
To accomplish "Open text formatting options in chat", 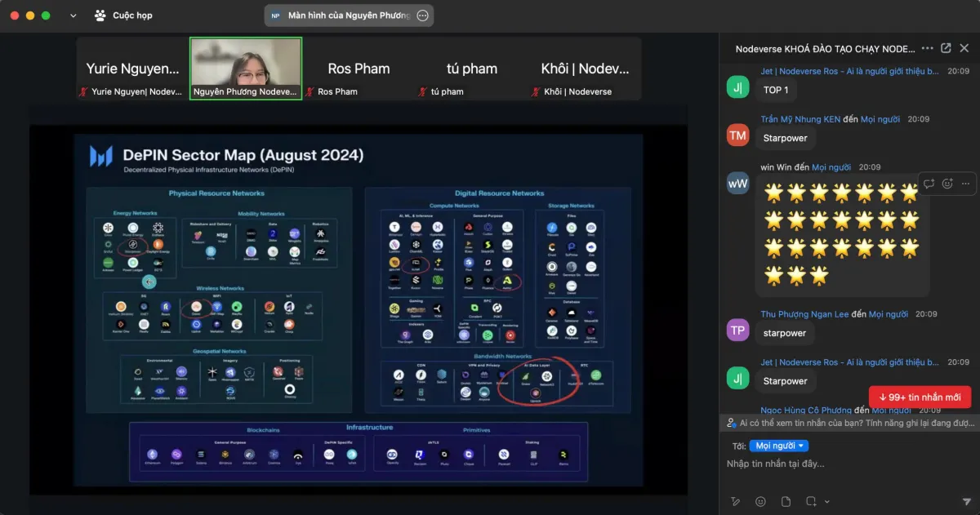I will pyautogui.click(x=736, y=501).
